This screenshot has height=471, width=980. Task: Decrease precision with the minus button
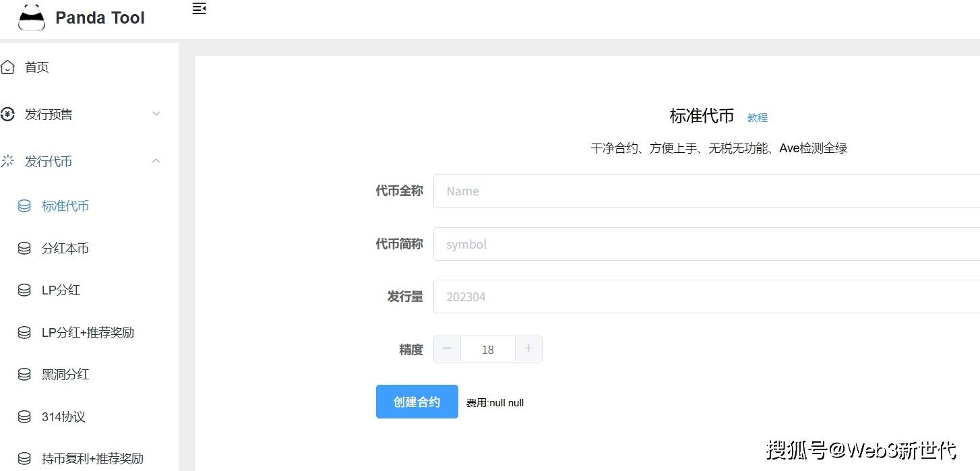coord(447,349)
